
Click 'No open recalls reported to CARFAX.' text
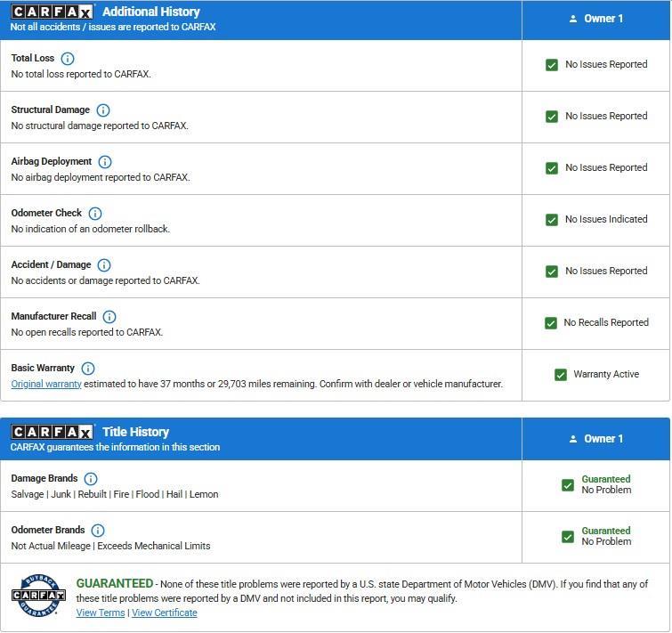[x=87, y=333]
